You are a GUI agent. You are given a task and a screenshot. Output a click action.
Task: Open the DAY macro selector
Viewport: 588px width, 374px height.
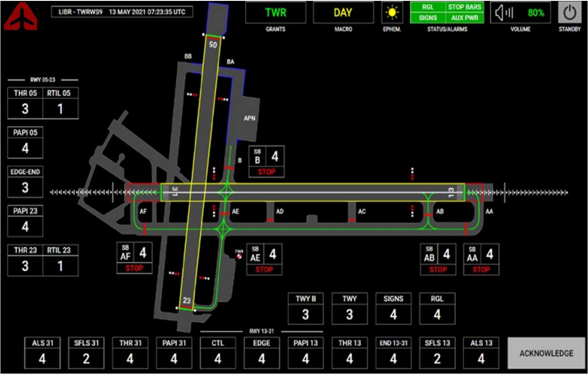[x=343, y=13]
